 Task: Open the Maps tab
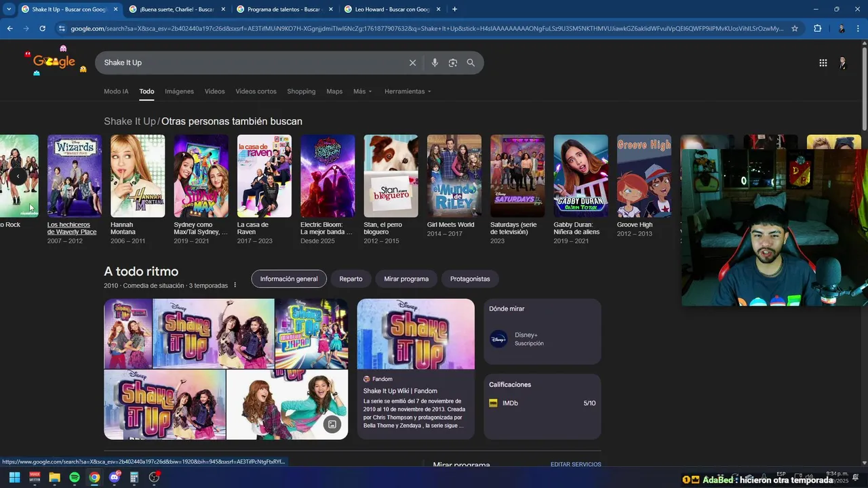point(334,91)
